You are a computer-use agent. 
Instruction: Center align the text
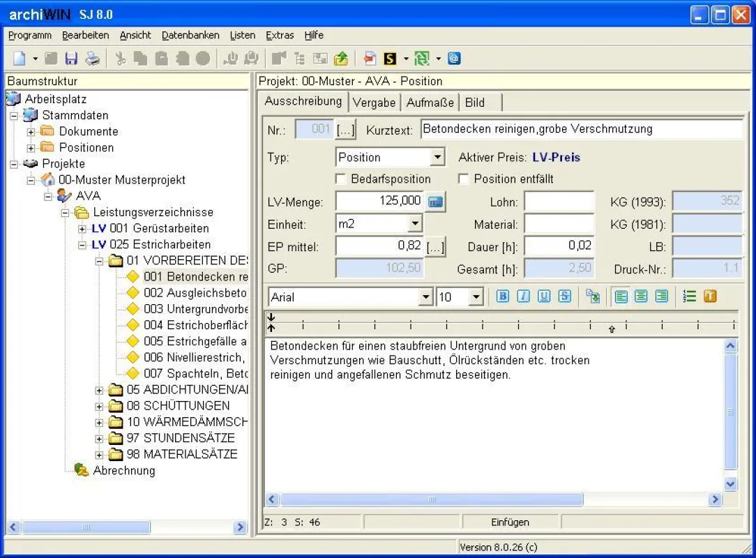[641, 296]
